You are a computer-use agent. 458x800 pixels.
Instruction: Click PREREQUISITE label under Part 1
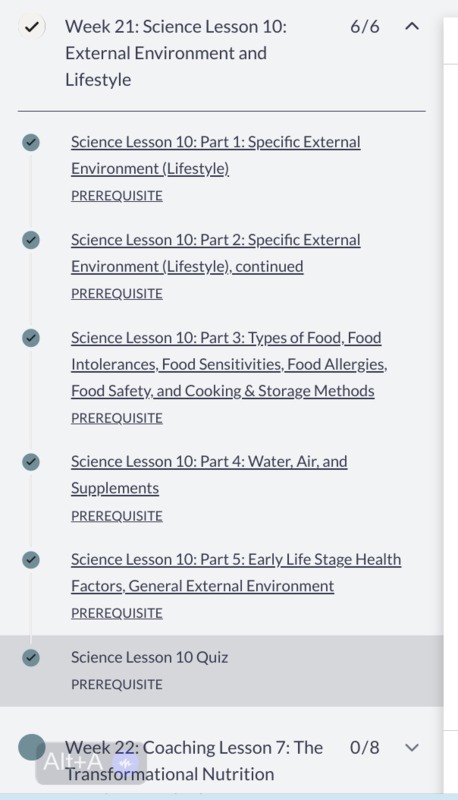pos(117,196)
